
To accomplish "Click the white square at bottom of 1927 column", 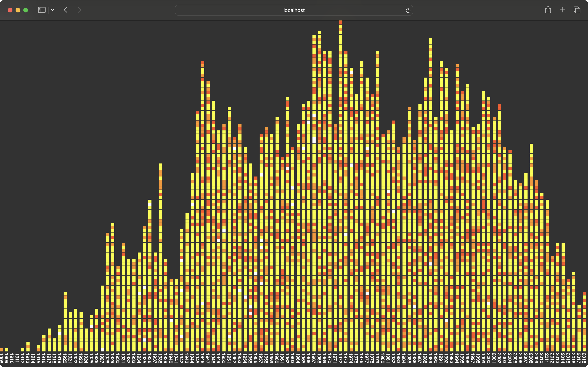I will click(x=102, y=350).
